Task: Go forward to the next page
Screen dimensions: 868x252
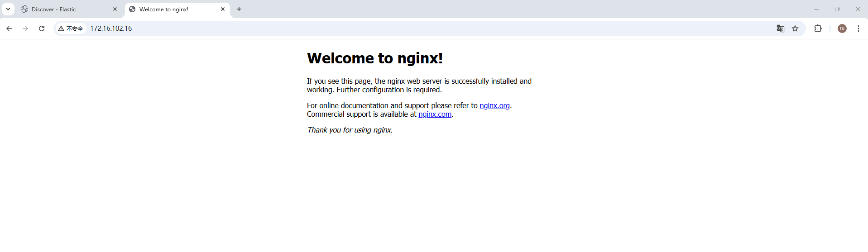Action: point(25,29)
